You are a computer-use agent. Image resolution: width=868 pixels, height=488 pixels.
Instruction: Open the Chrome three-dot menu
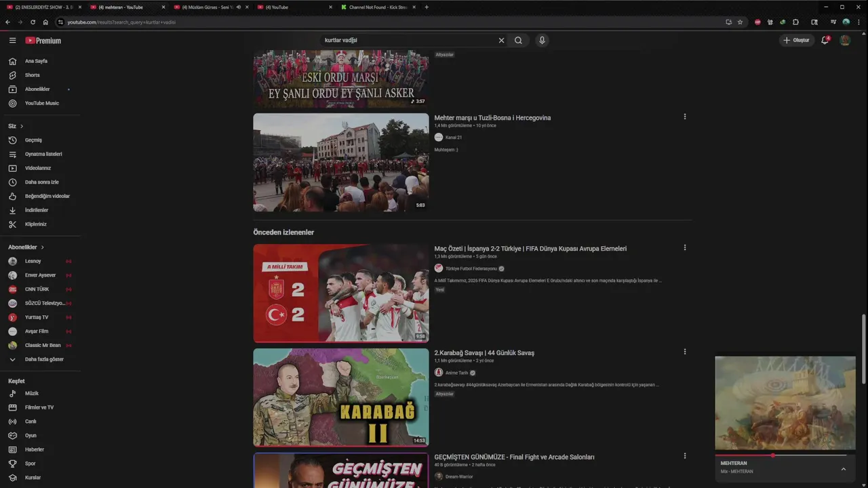(859, 22)
